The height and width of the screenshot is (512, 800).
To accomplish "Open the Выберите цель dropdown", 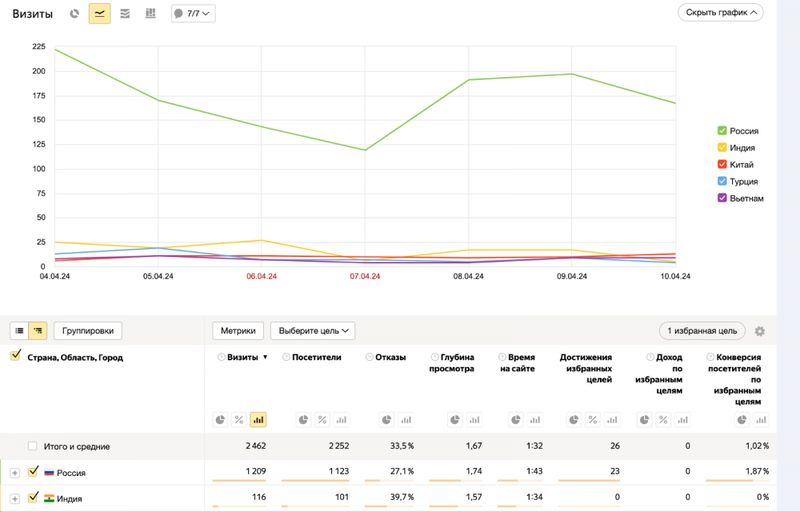I will pyautogui.click(x=313, y=331).
